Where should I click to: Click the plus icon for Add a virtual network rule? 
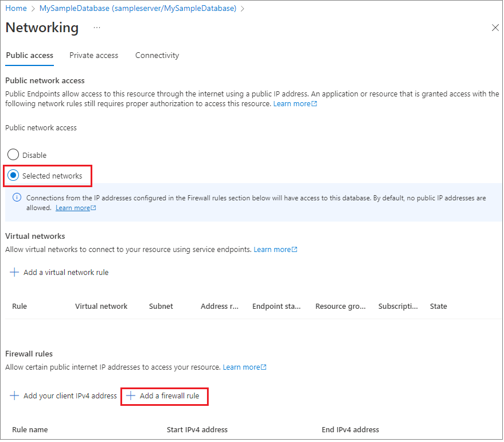[x=14, y=272]
